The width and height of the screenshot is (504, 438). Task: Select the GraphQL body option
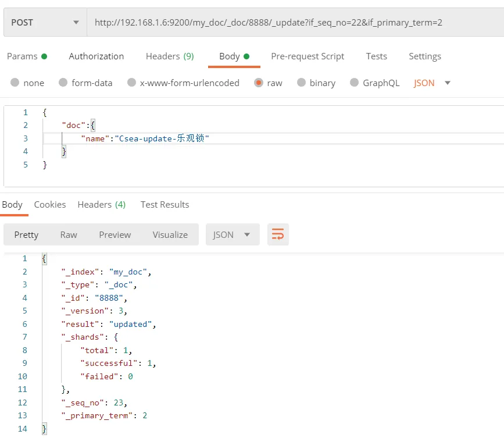pyautogui.click(x=355, y=83)
